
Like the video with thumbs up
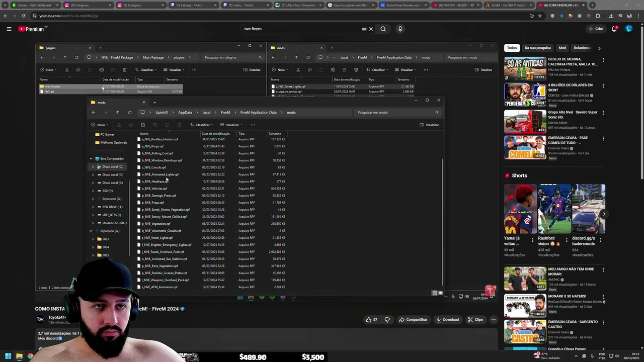tap(372, 319)
